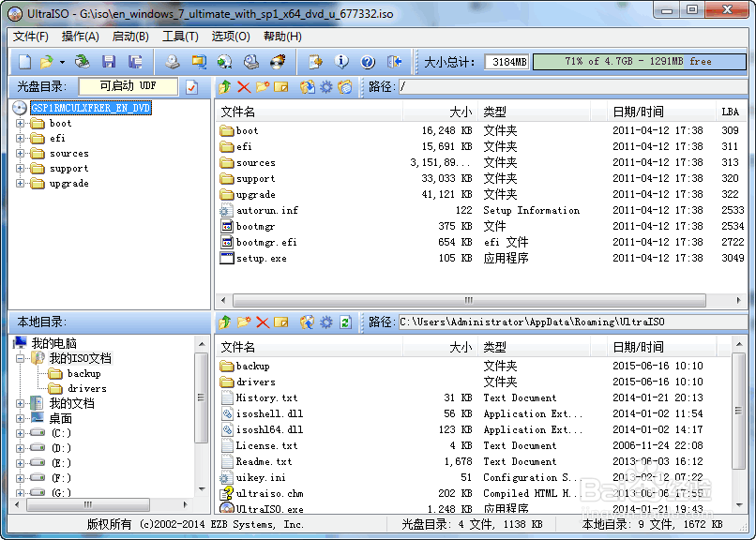Expand the boot folder in disc tree
This screenshot has height=540, width=756.
(x=20, y=124)
